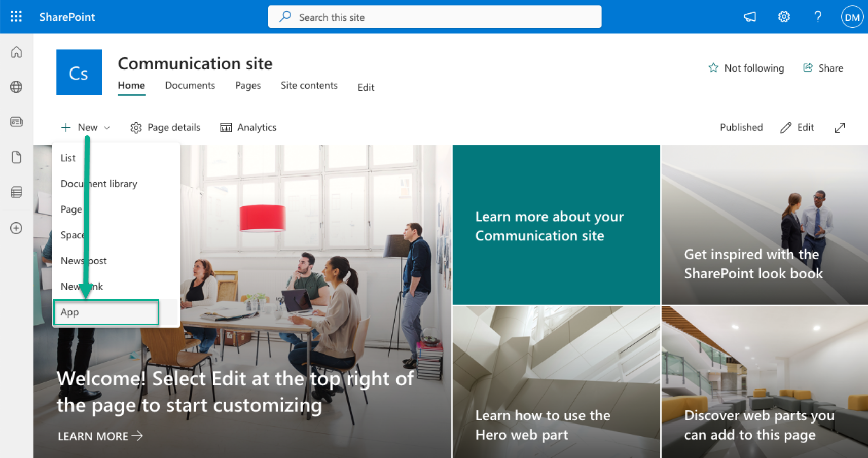Open the globe My sites icon
868x458 pixels.
(x=16, y=87)
